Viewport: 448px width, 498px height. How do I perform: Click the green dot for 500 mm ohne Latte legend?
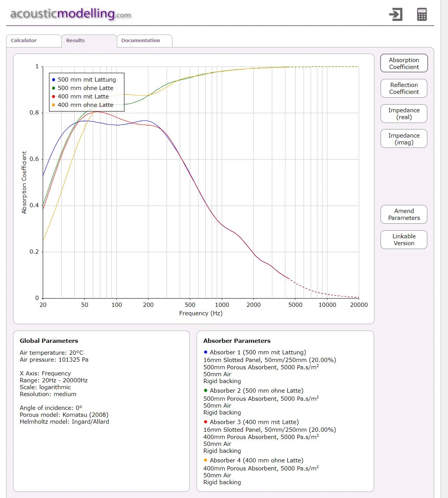[54, 88]
